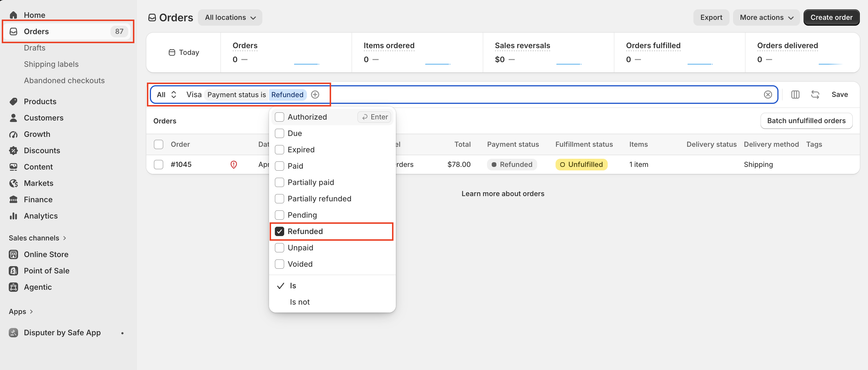868x370 pixels.
Task: Open order #1045
Action: coord(181,165)
